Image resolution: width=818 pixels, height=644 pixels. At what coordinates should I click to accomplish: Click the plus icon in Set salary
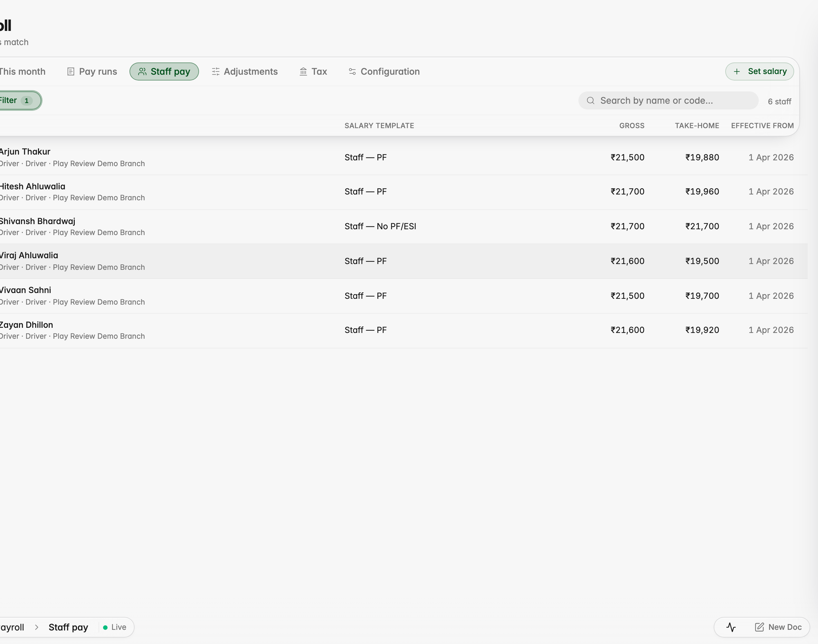(x=737, y=71)
